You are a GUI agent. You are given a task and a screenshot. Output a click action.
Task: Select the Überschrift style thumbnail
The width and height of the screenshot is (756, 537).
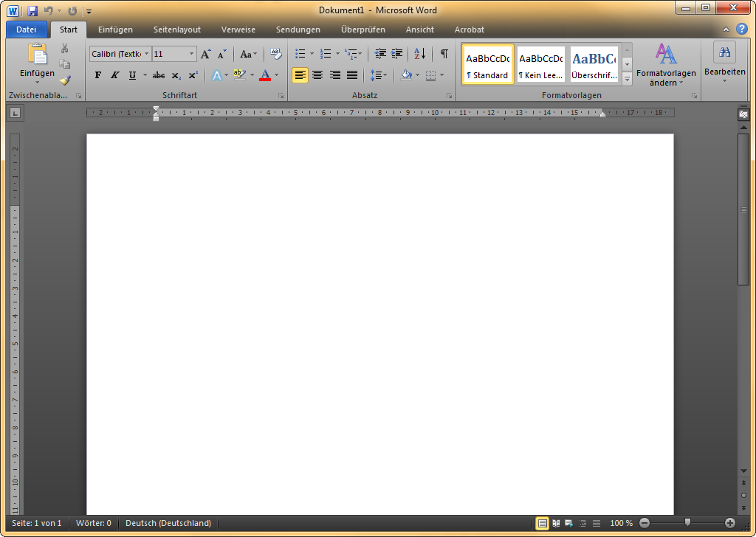(x=594, y=64)
